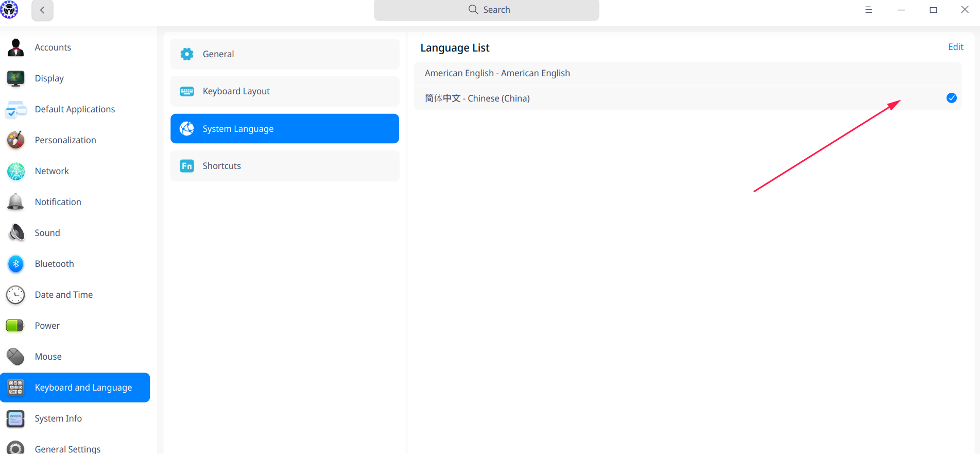
Task: Click the Keyboard and Language keyboard icon
Action: (x=15, y=388)
